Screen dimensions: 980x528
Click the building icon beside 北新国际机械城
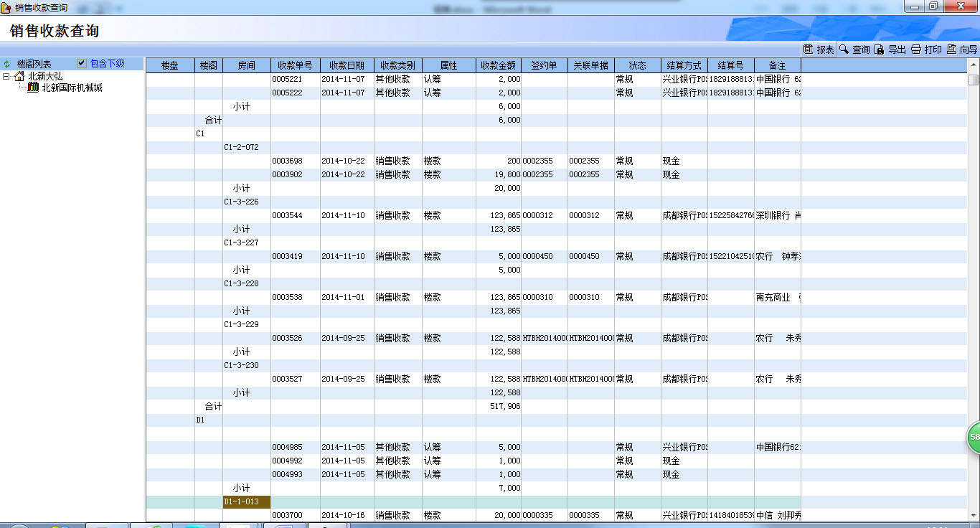pos(33,88)
